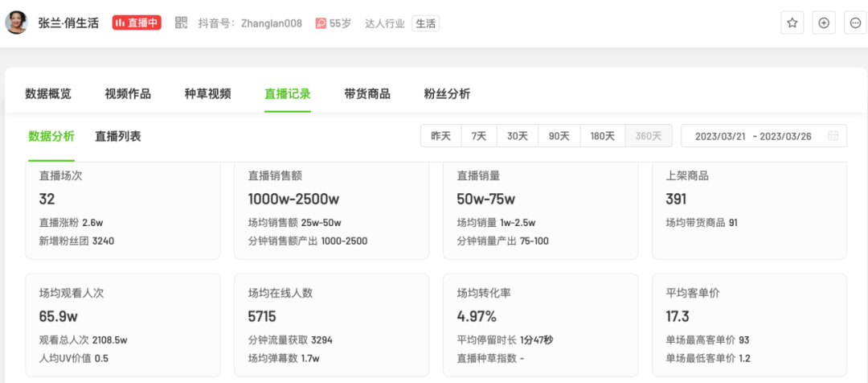Screen dimensions: 868x383
Task: Switch to 直播列表 sub-tab
Action: 118,136
